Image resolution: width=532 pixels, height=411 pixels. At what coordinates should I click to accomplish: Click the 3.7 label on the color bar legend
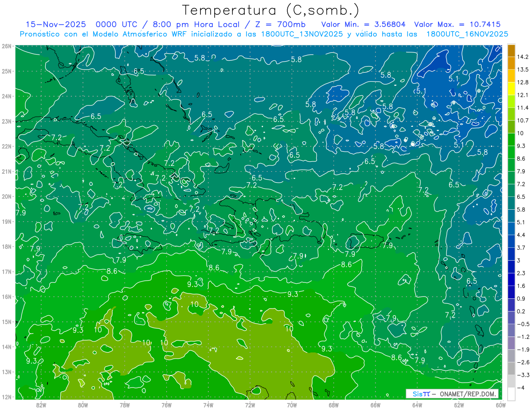click(521, 247)
